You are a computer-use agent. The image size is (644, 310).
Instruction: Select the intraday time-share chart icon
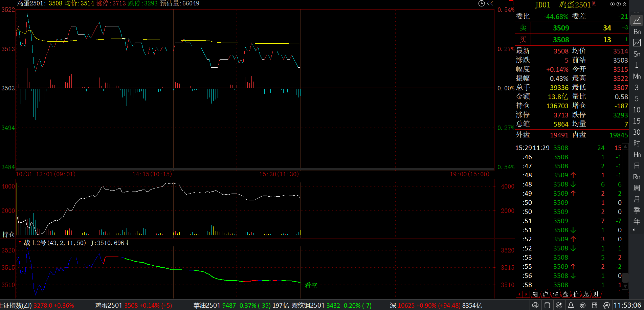(x=637, y=20)
